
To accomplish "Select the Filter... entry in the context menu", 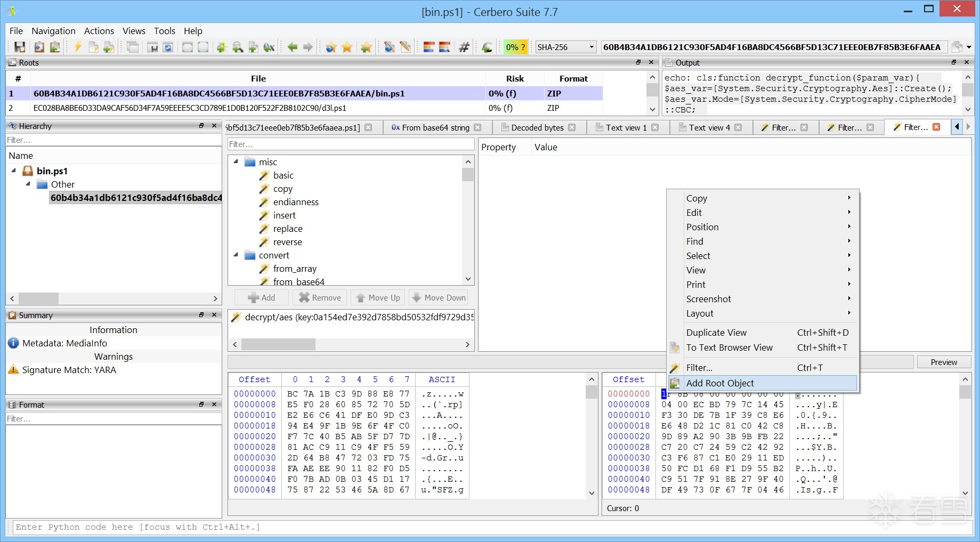I will click(x=763, y=368).
